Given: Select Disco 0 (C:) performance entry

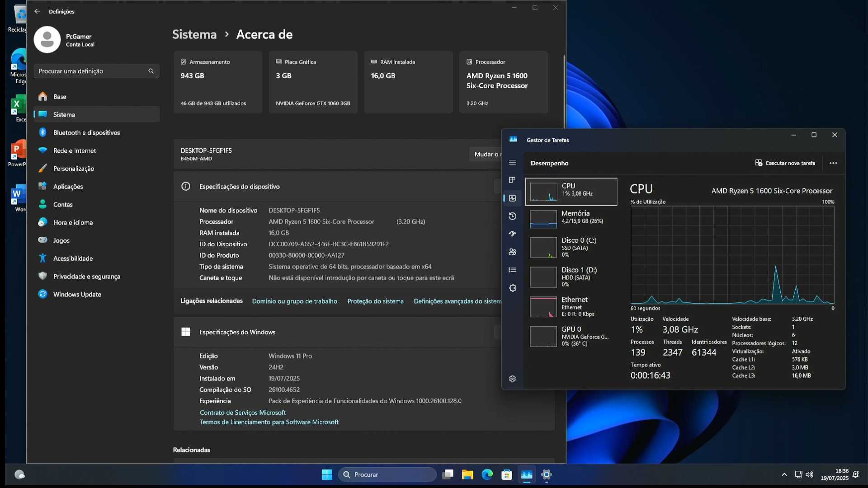Looking at the screenshot, I should pos(571,248).
